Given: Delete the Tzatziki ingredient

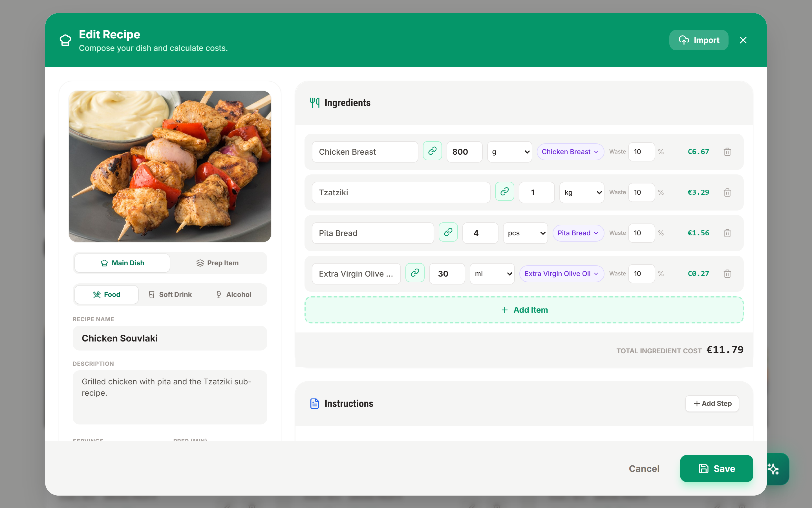Looking at the screenshot, I should (x=727, y=192).
